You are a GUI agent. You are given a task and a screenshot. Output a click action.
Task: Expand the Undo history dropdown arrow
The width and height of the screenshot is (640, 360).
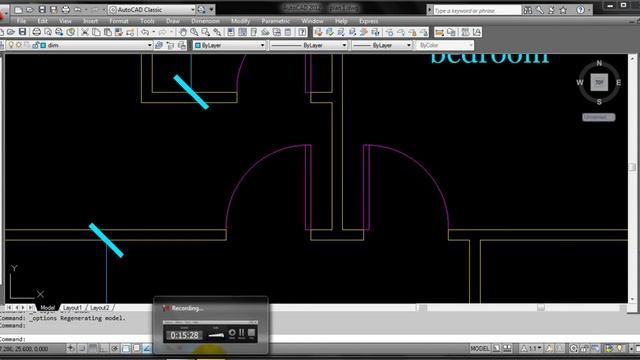click(153, 32)
